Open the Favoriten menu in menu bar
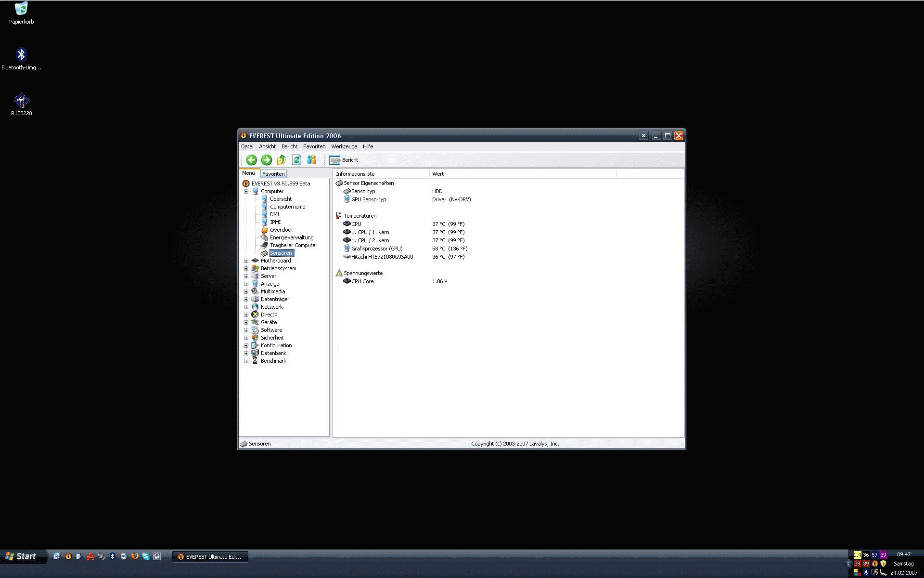 (314, 146)
